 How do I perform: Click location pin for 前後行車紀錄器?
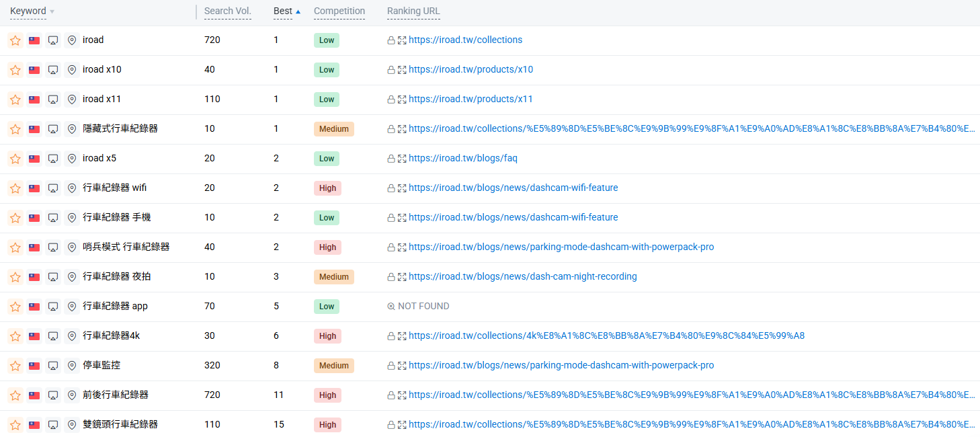(x=72, y=395)
